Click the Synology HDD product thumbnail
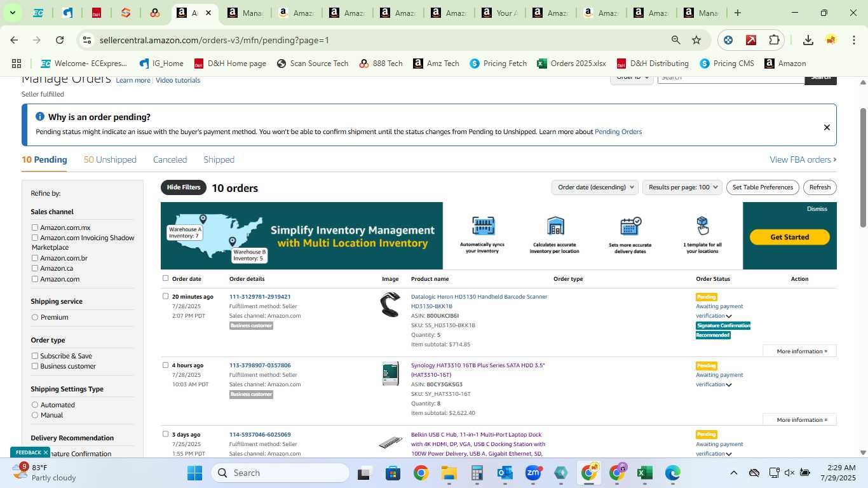This screenshot has width=868, height=488. pos(390,374)
